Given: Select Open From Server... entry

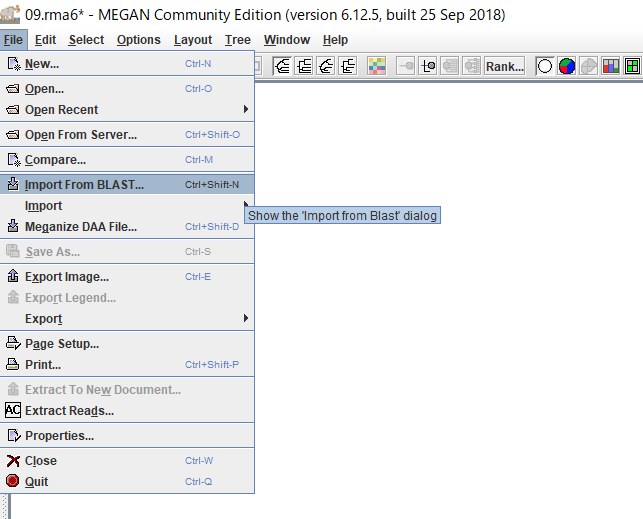Looking at the screenshot, I should [127, 134].
